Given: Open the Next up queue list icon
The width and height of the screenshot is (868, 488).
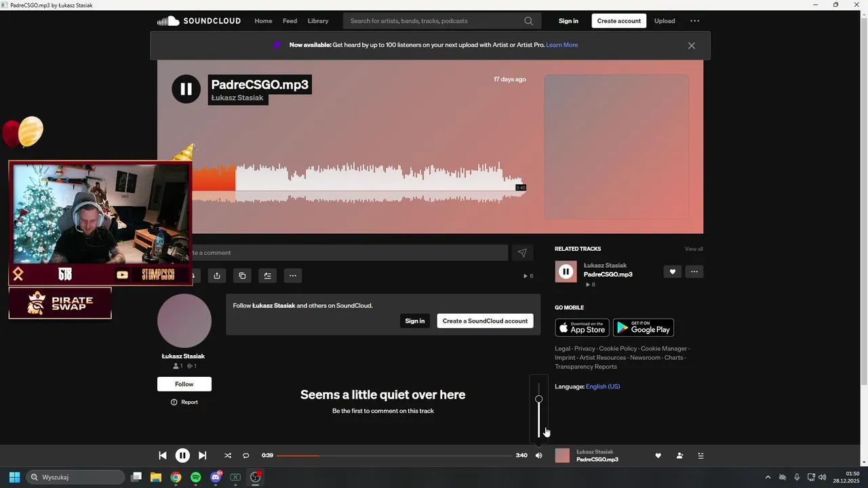Looking at the screenshot, I should (701, 455).
